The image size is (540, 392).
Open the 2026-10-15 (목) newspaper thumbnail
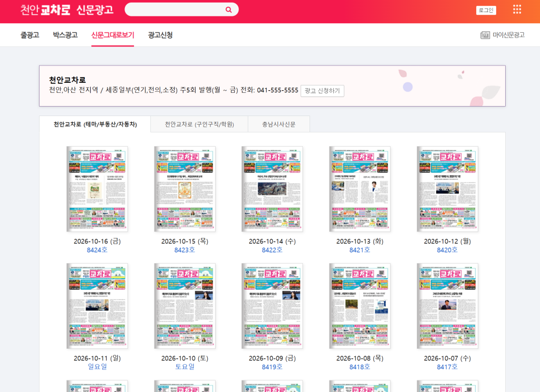tap(185, 189)
